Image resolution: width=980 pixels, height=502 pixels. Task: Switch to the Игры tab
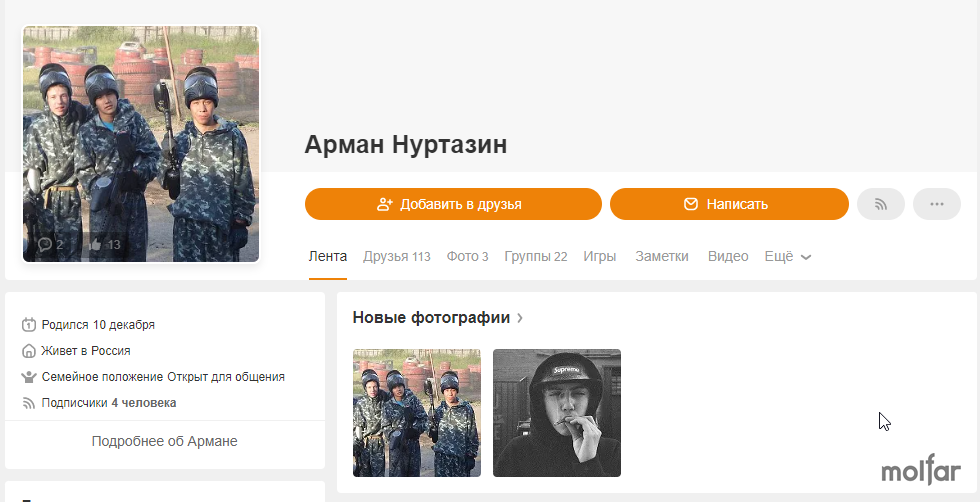click(599, 256)
